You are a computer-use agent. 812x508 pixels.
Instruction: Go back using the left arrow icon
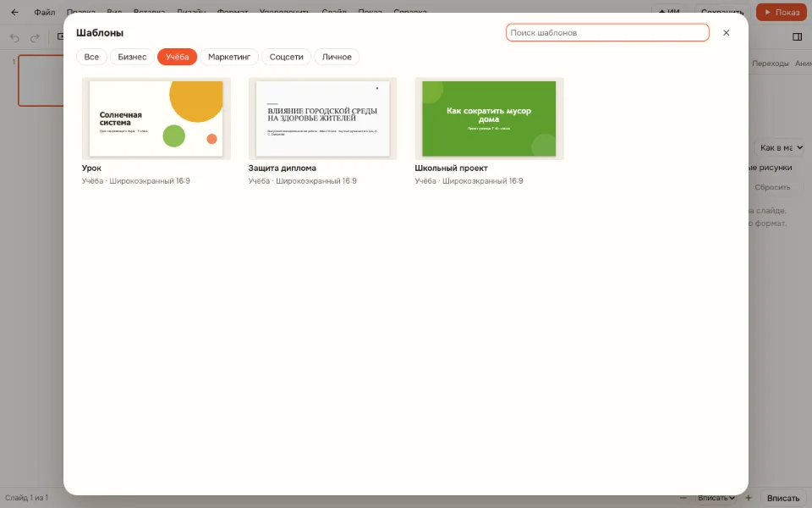(14, 12)
